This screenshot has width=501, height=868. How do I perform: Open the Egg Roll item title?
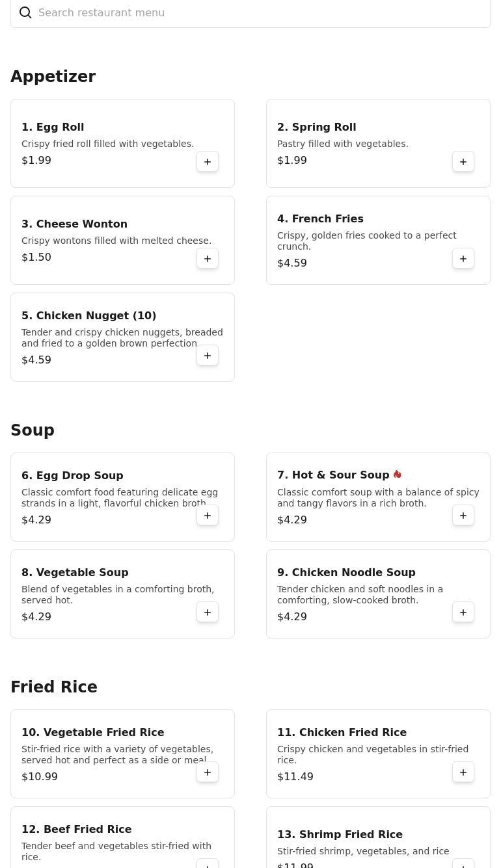tap(53, 127)
